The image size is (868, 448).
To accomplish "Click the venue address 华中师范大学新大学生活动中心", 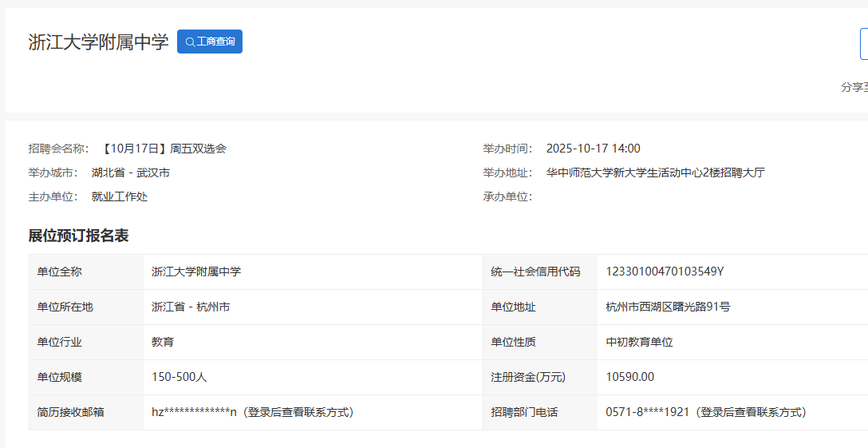I will click(x=655, y=172).
